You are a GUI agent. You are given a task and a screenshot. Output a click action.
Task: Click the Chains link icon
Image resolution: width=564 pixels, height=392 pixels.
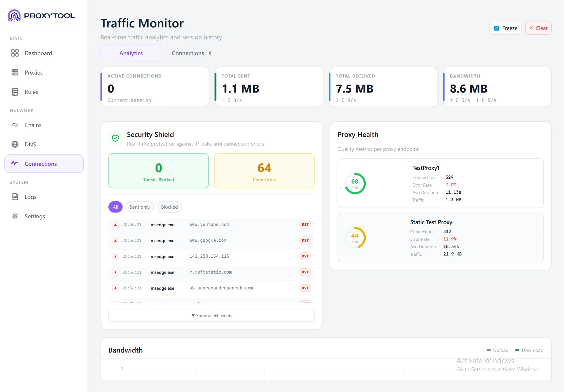pos(15,125)
